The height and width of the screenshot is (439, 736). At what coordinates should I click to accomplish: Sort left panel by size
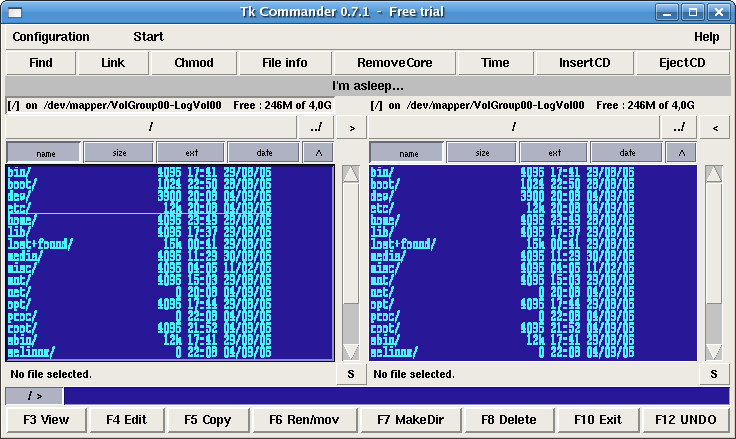(x=119, y=153)
